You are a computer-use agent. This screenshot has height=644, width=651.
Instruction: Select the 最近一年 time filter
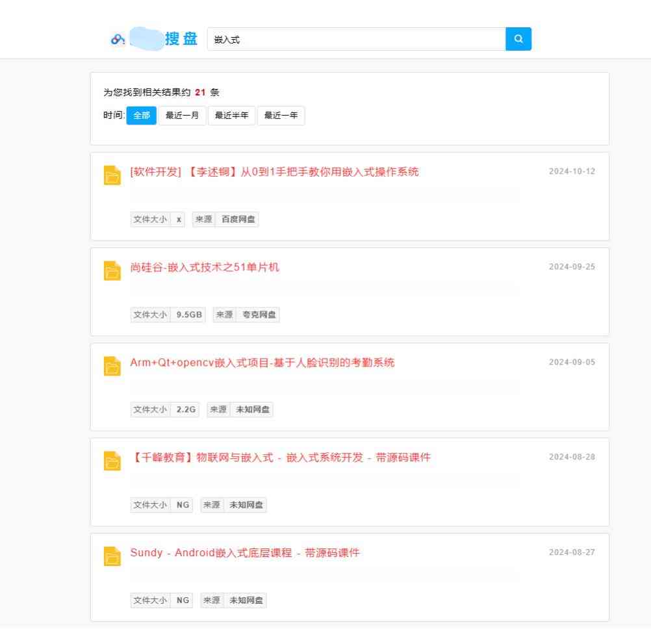pos(281,115)
